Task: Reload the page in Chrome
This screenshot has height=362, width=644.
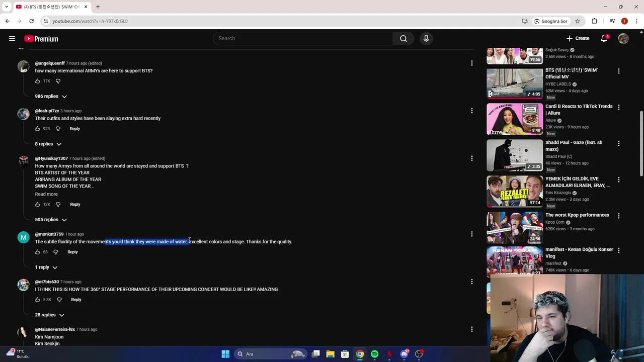Action: pos(31,21)
